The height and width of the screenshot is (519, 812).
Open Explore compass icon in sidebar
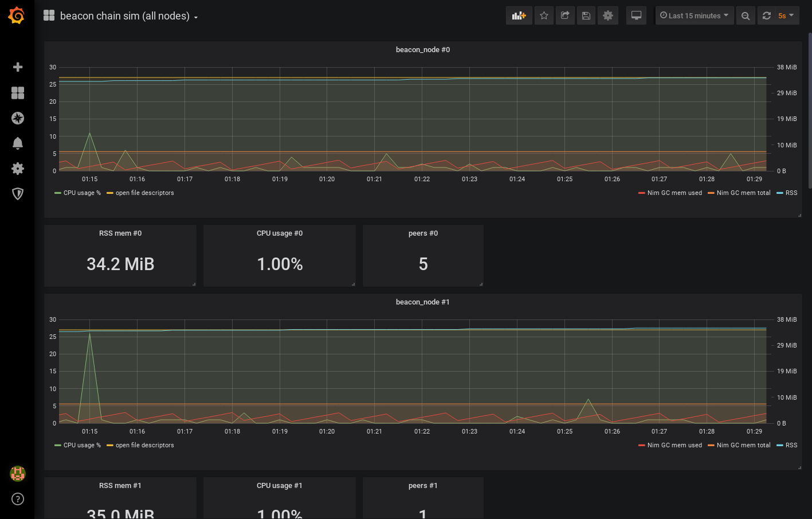click(x=18, y=118)
